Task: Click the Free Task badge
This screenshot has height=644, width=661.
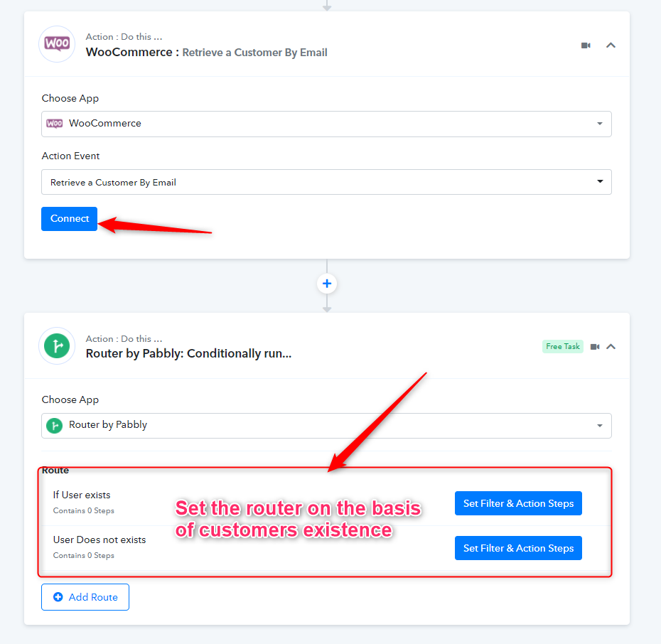Action: [563, 346]
